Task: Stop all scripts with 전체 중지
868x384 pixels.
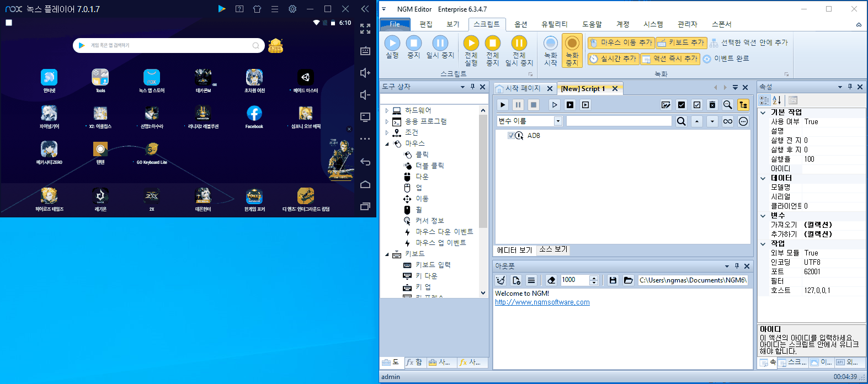Action: click(x=492, y=51)
